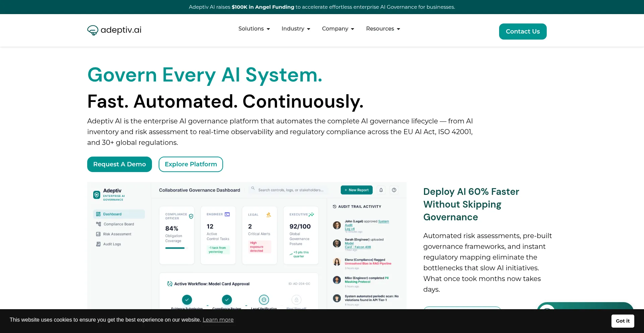Click the Compliance Board hierarchy icon

pyautogui.click(x=98, y=224)
